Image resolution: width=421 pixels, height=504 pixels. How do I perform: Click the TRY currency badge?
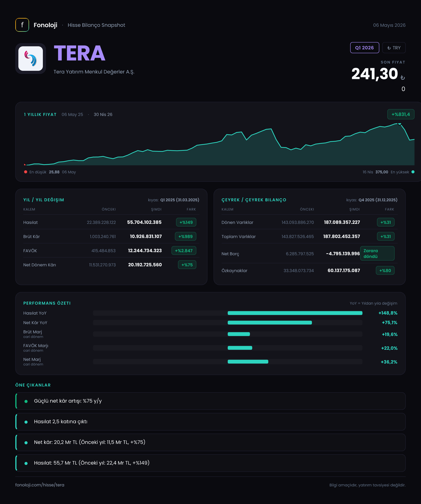(x=394, y=48)
